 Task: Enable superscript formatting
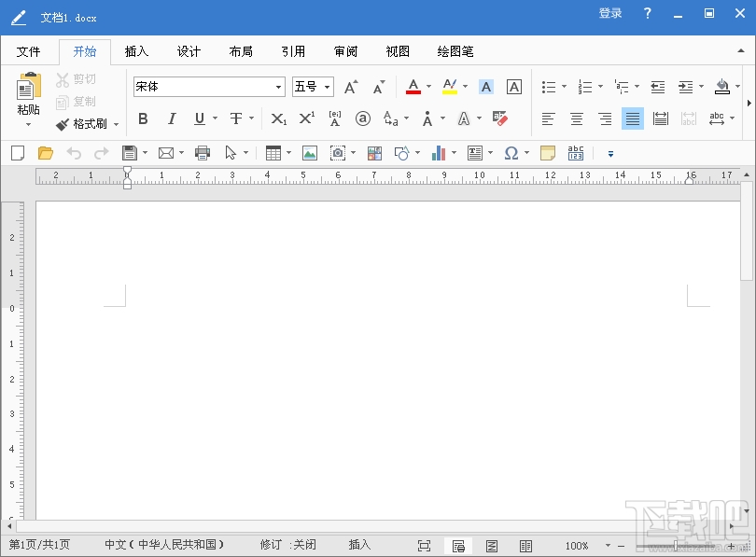coord(305,118)
